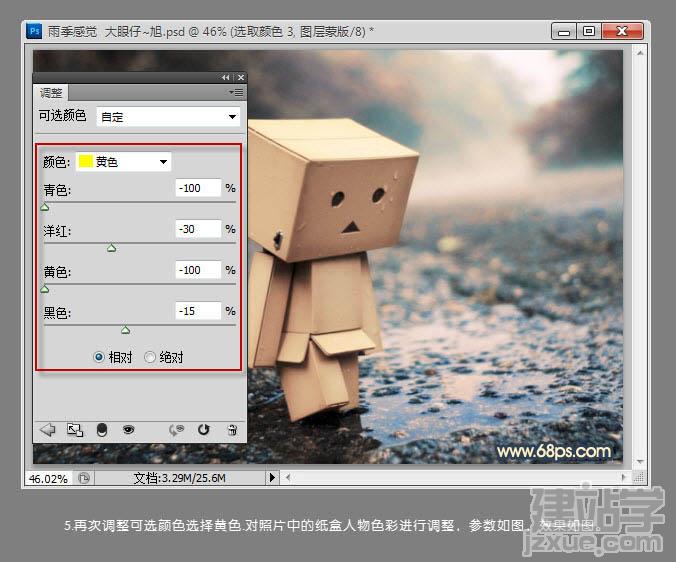Switch to the 调整 tab
676x562 pixels.
(51, 93)
